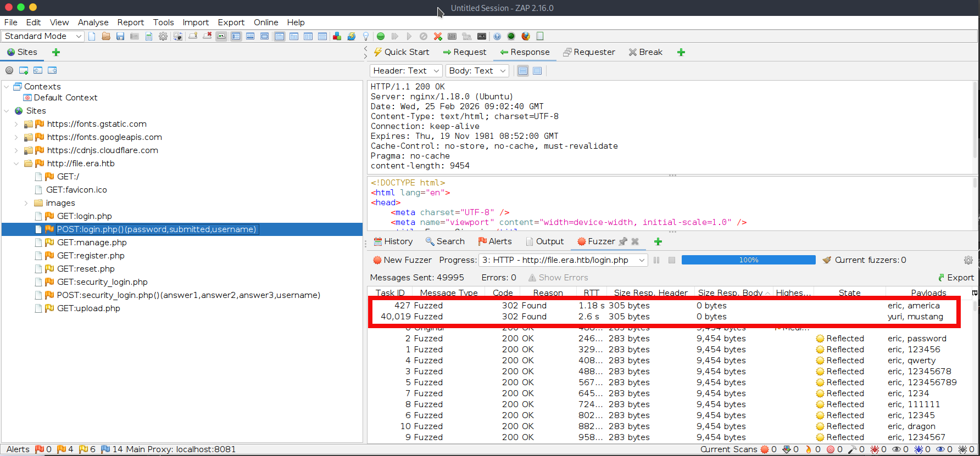Screen dimensions: 980x456
Task: Toggle the green break-on-all-requests circle
Action: click(x=381, y=36)
